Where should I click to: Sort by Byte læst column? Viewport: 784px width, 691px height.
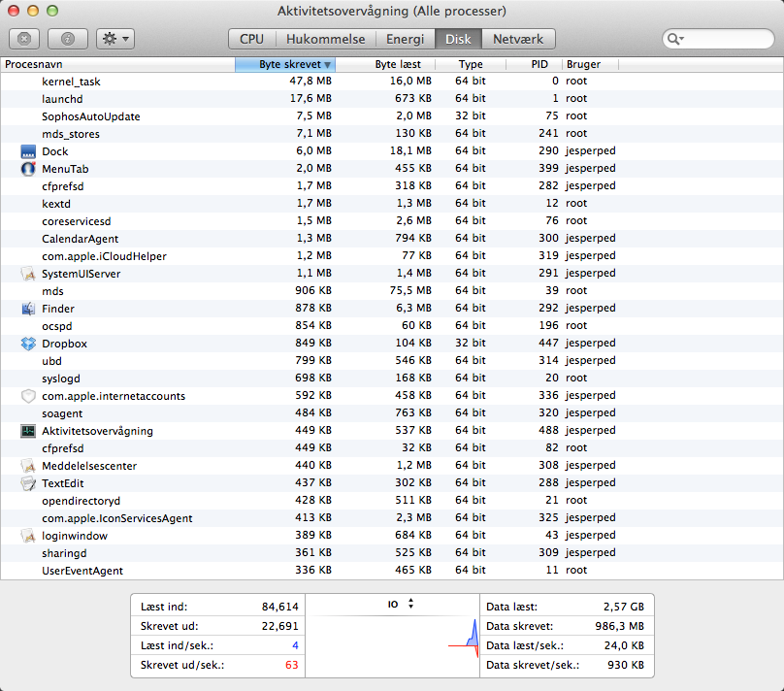pyautogui.click(x=385, y=64)
